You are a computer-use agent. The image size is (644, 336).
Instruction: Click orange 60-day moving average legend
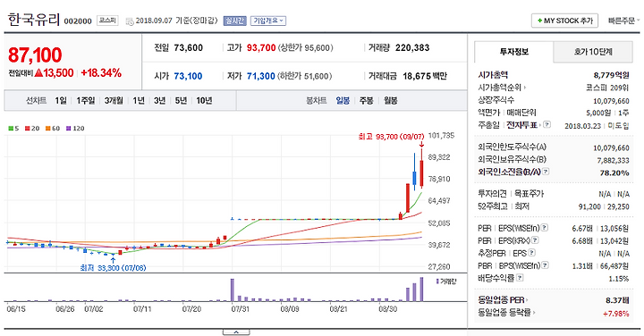click(x=53, y=129)
